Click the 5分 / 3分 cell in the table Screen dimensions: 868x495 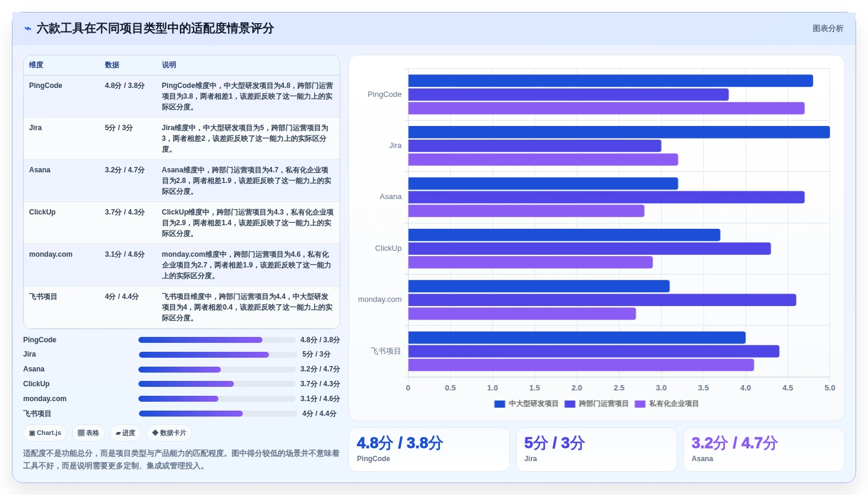(x=119, y=128)
